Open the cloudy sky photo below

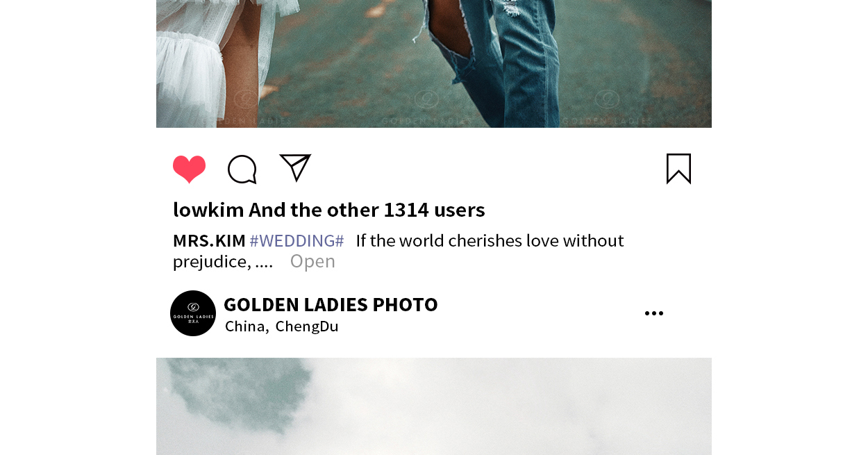434,406
